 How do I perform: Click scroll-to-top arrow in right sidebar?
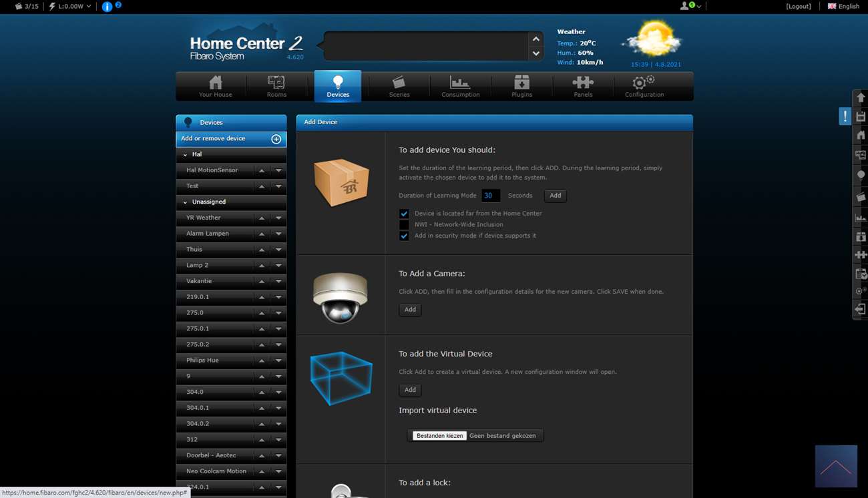(x=861, y=98)
